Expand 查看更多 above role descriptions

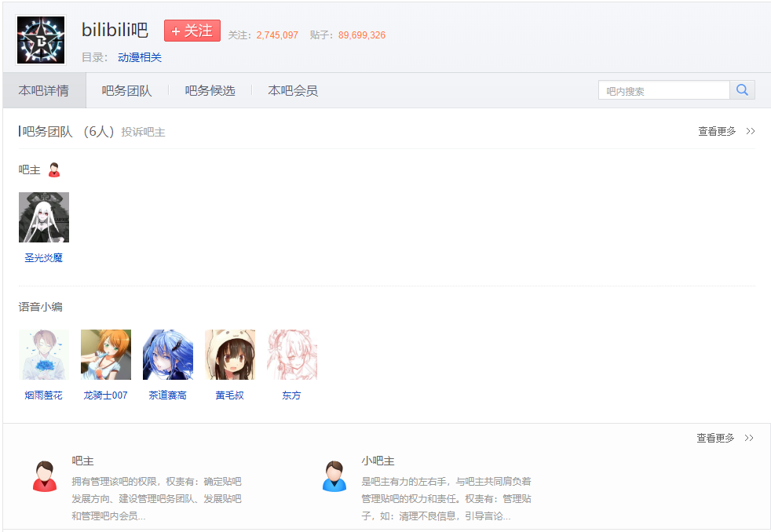point(725,438)
